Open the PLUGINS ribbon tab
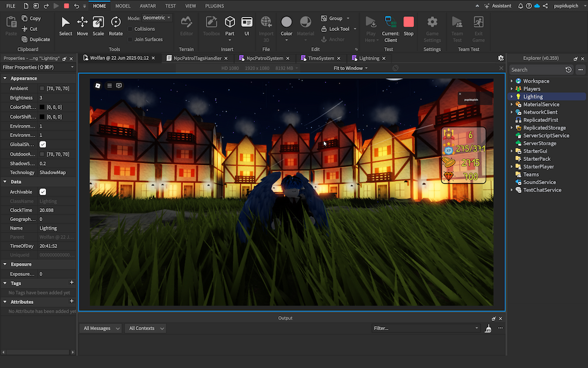 point(215,6)
